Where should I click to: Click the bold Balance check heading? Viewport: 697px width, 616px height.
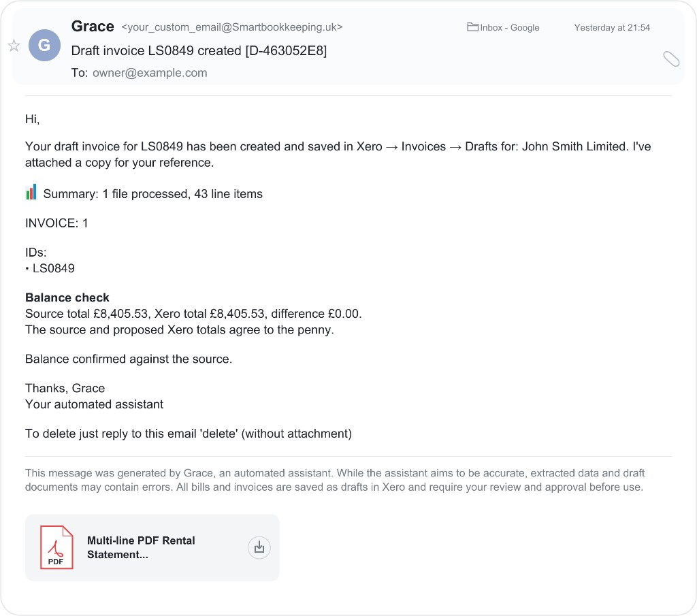coord(67,297)
